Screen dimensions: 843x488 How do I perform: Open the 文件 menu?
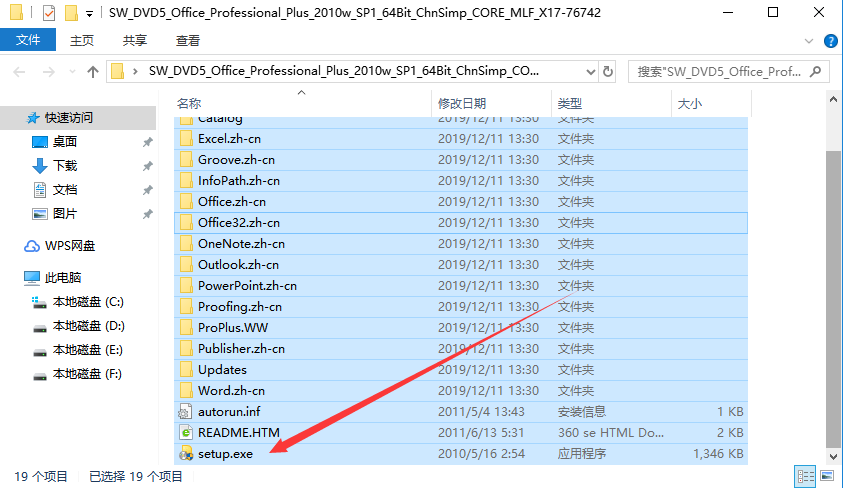[x=28, y=41]
